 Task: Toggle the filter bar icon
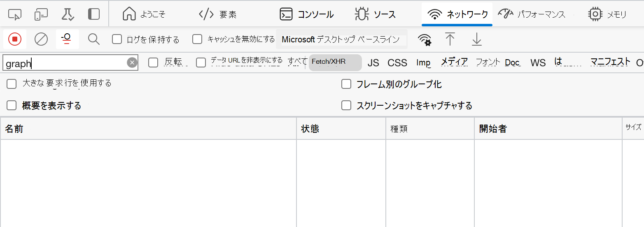tap(67, 39)
